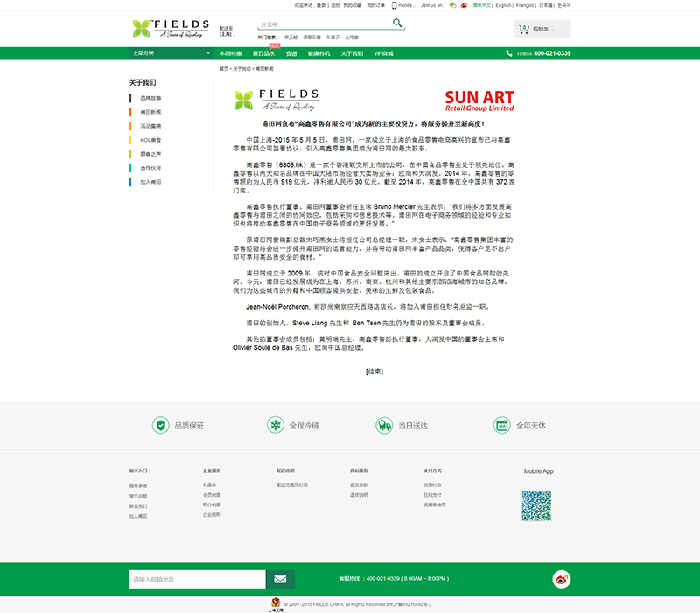
Task: Open the 夏日品水 HOT nav item
Action: coord(264,53)
